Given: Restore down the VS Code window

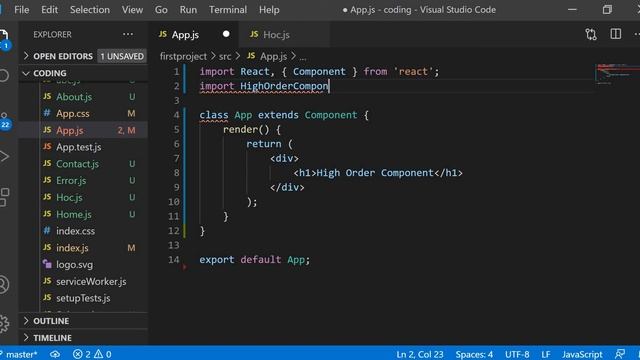Looking at the screenshot, I should 607,10.
